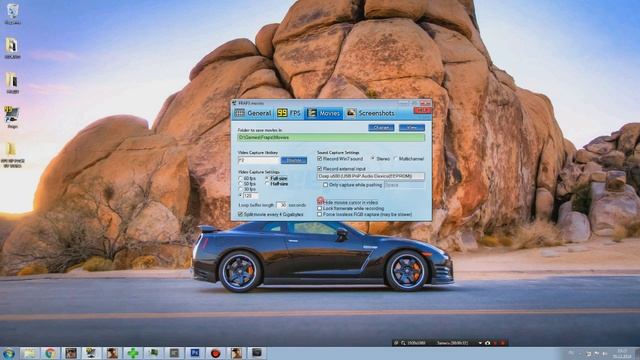Launch Google Chrome from the taskbar
This screenshot has height=360, width=640.
pos(51,353)
